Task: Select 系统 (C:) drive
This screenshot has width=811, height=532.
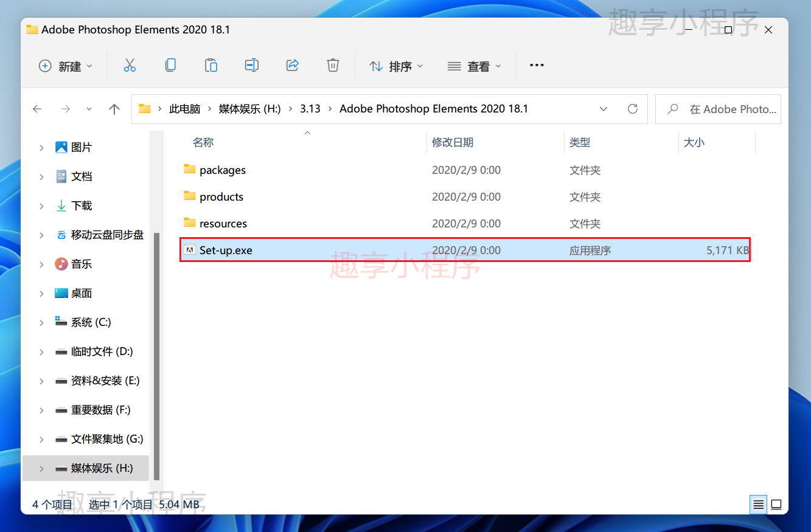Action: tap(91, 322)
